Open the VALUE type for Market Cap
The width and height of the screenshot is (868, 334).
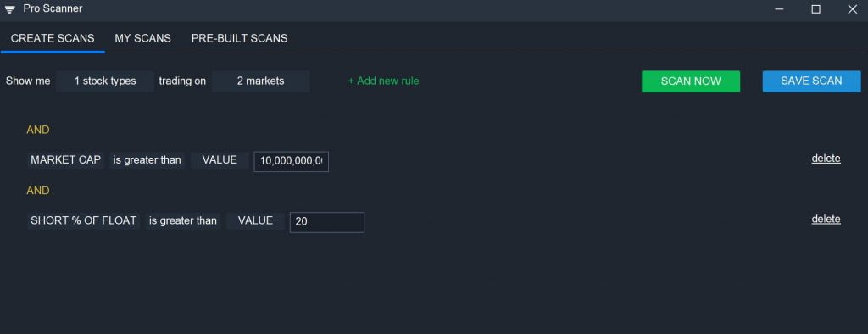pyautogui.click(x=220, y=160)
